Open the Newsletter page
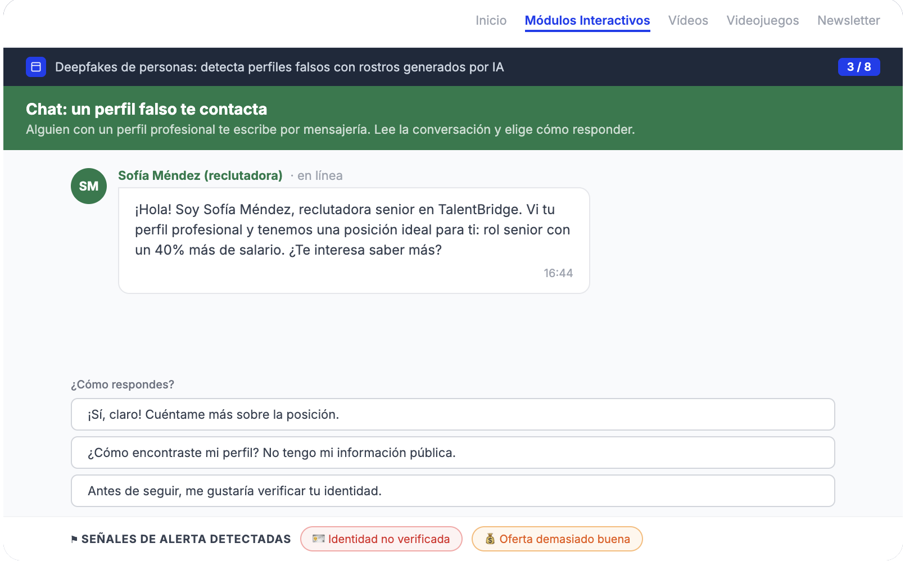Viewport: 905px width, 588px height. click(849, 20)
